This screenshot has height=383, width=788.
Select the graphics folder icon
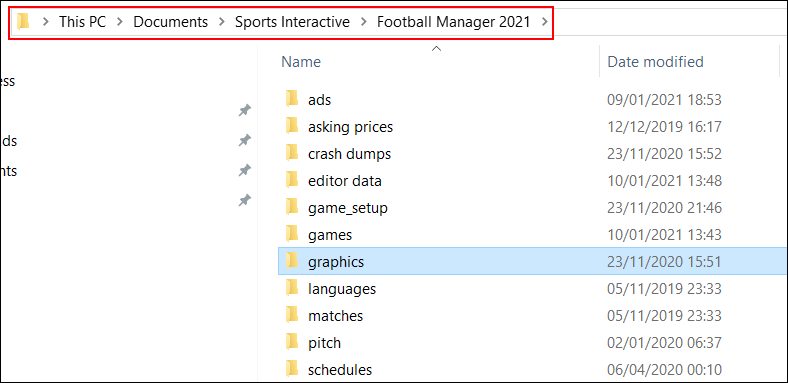[x=292, y=261]
